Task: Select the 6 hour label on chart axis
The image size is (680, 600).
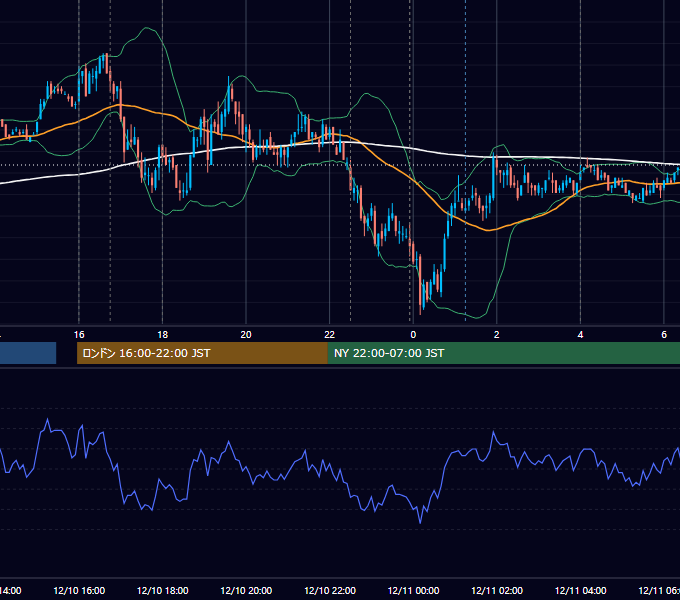Action: (x=664, y=335)
